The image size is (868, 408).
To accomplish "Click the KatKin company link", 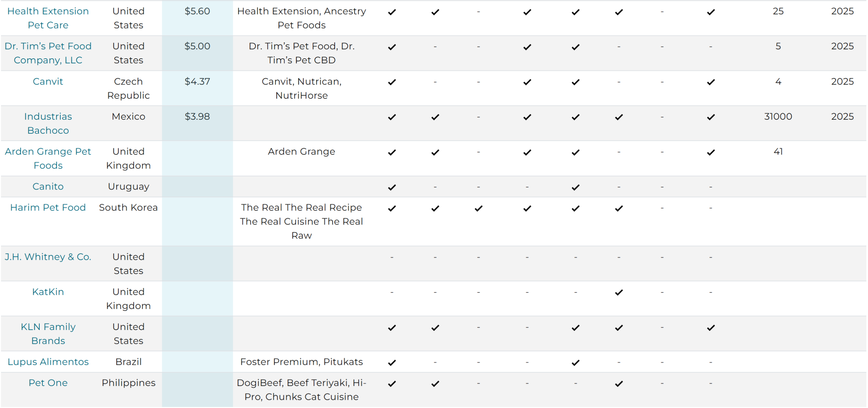I will (x=48, y=292).
